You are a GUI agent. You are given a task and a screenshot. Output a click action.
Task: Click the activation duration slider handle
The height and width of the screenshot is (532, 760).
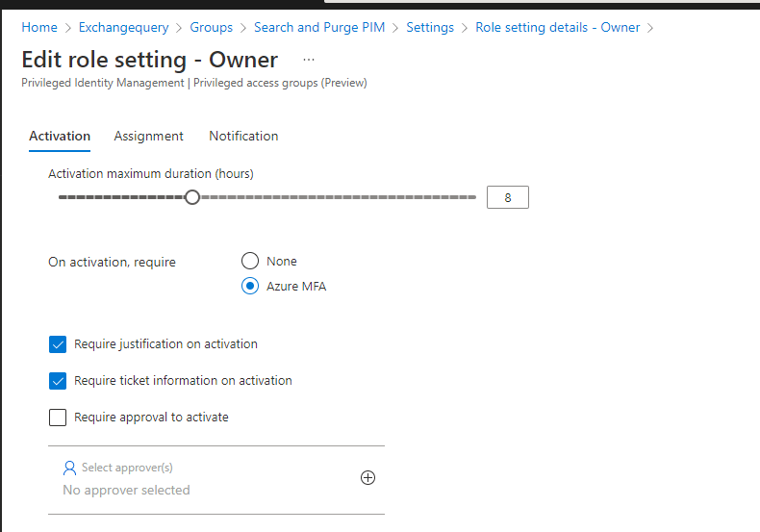(192, 197)
